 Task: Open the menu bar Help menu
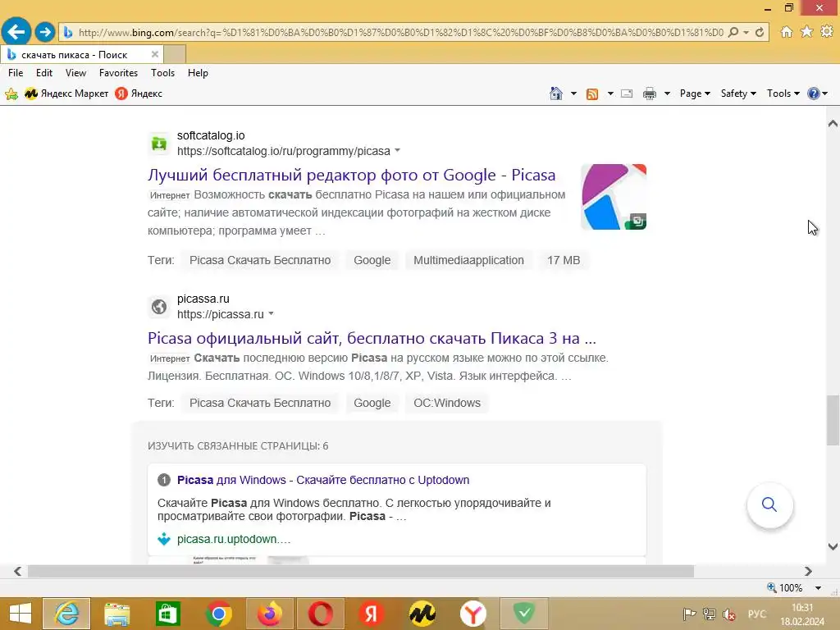pyautogui.click(x=198, y=73)
